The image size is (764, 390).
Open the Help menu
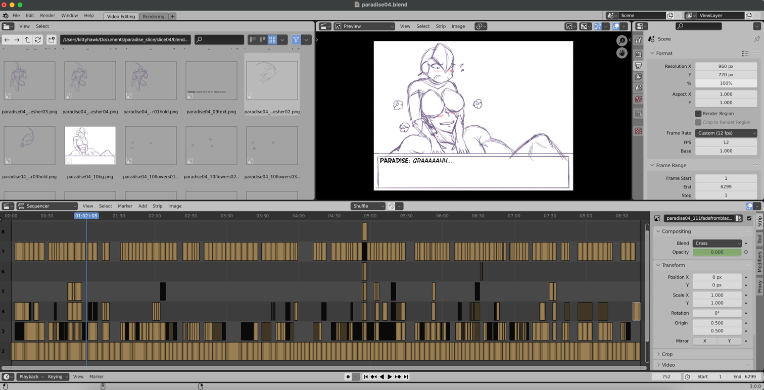click(89, 16)
